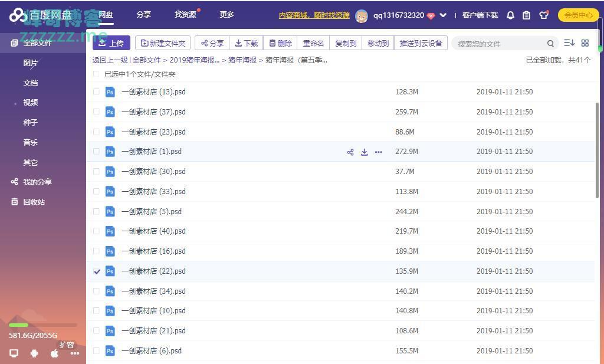Tick checkbox for 一创素材店 (30).psd

(x=96, y=172)
